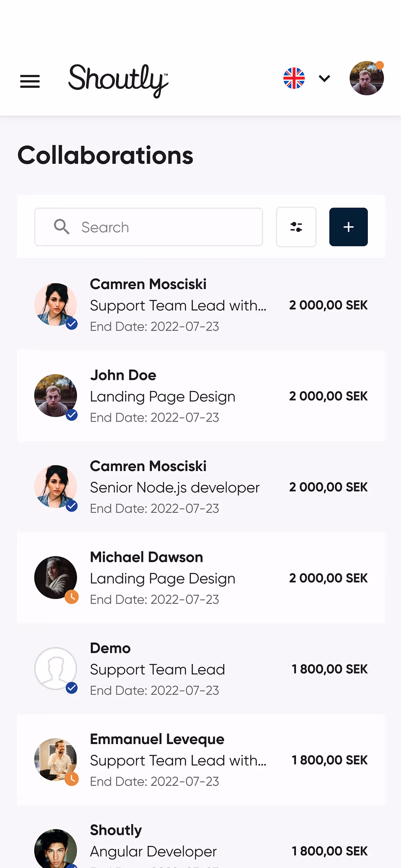
Task: Click the notification dot on the profile picture
Action: (380, 65)
